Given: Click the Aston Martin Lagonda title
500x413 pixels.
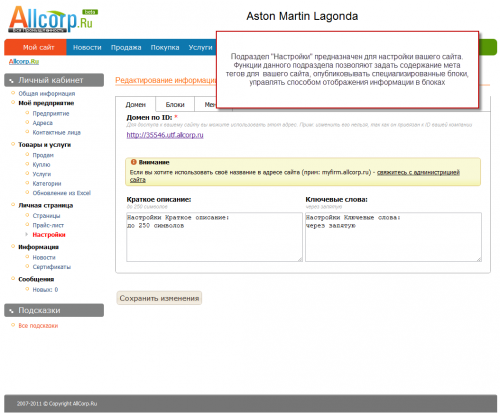Looking at the screenshot, I should tap(302, 16).
